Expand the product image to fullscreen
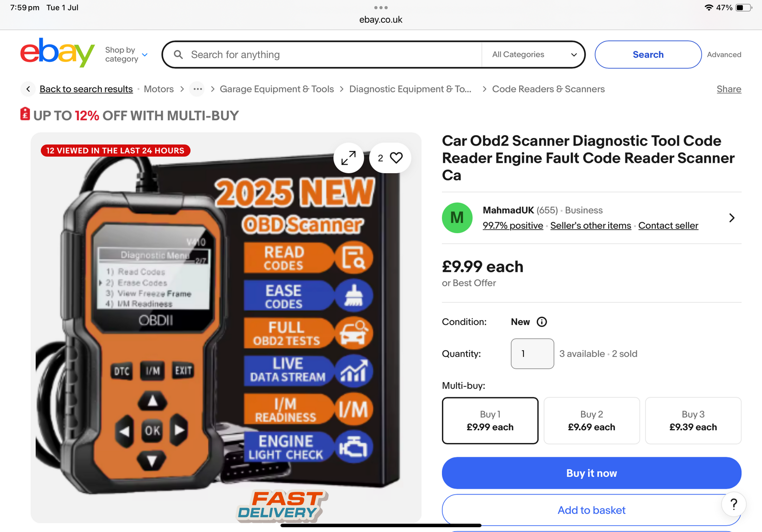 tap(349, 158)
